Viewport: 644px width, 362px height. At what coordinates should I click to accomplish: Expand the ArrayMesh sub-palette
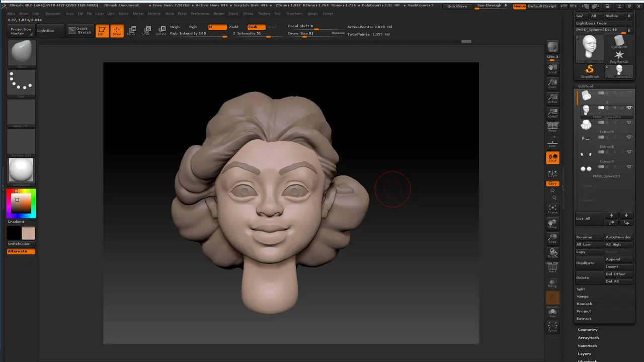pyautogui.click(x=588, y=338)
